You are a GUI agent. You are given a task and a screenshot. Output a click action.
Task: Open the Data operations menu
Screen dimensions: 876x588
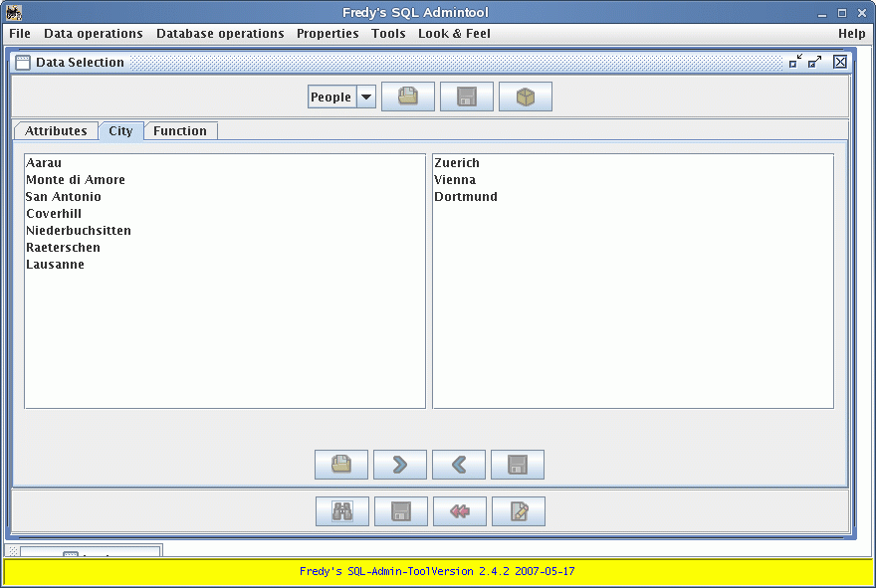point(94,34)
